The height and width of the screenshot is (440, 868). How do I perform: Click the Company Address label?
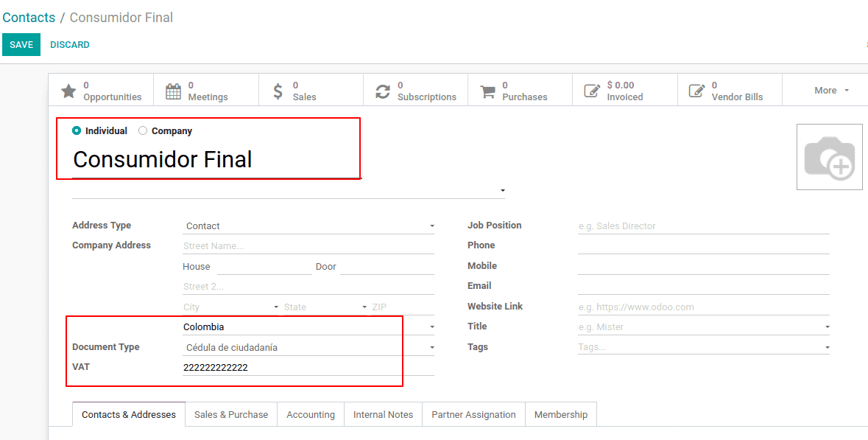111,245
